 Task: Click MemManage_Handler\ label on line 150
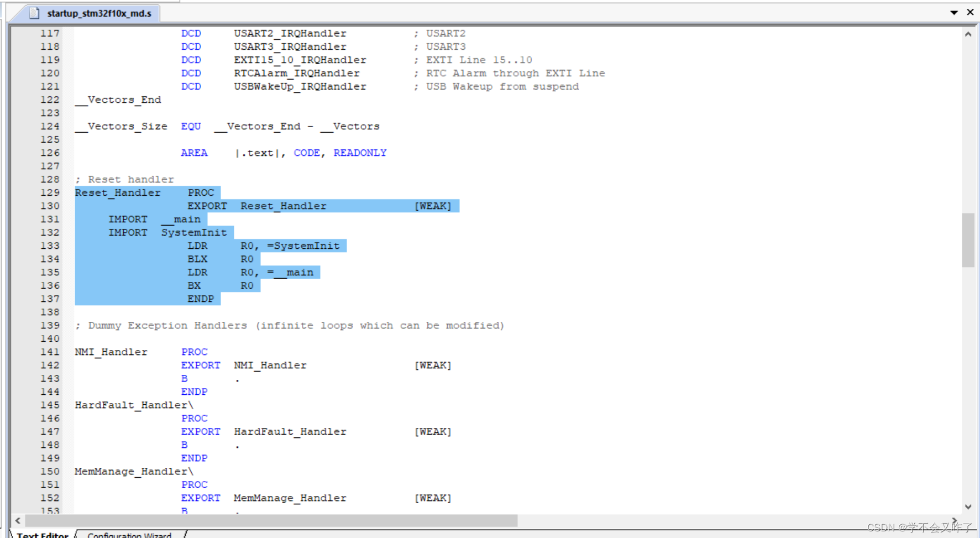point(134,471)
